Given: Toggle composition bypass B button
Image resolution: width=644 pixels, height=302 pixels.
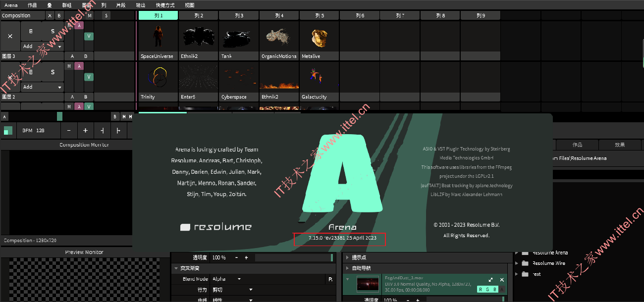Looking at the screenshot, I should point(59,16).
